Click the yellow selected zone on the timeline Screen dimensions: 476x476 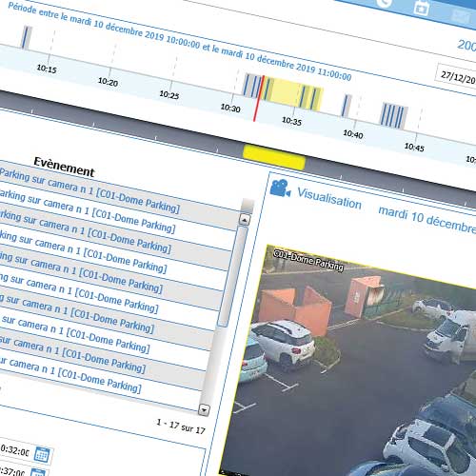click(x=292, y=94)
